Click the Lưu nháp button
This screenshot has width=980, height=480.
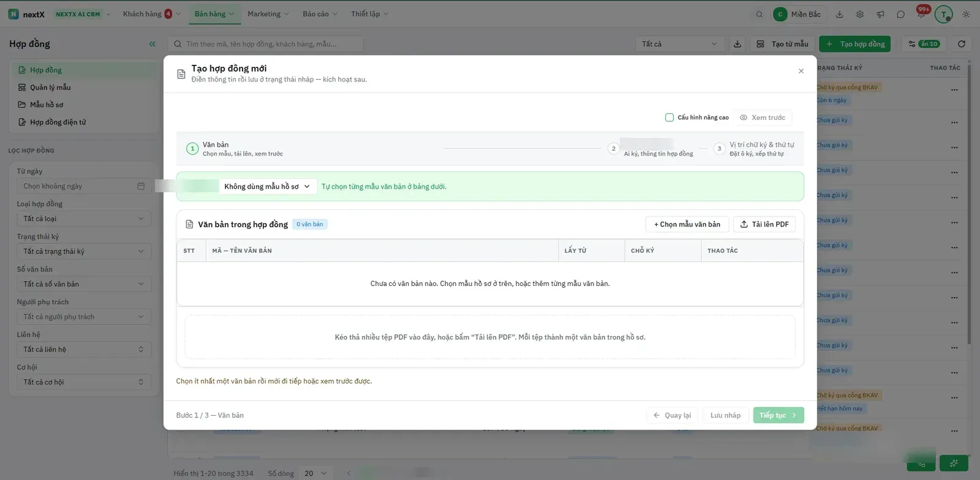tap(725, 415)
